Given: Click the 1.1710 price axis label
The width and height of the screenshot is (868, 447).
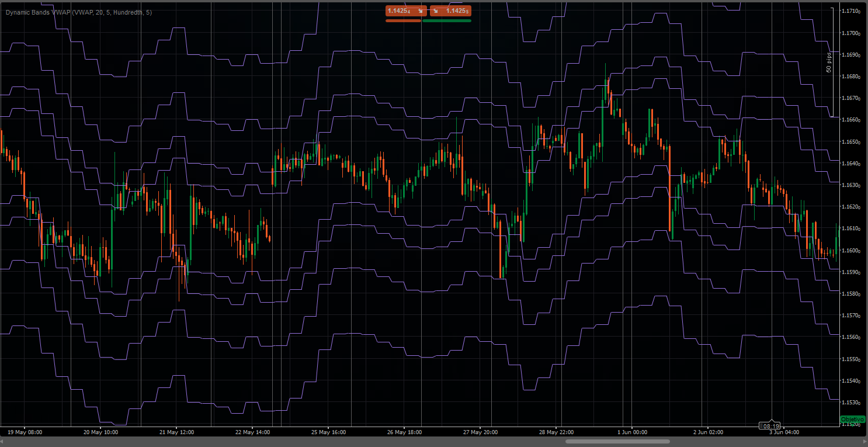Looking at the screenshot, I should [851, 11].
